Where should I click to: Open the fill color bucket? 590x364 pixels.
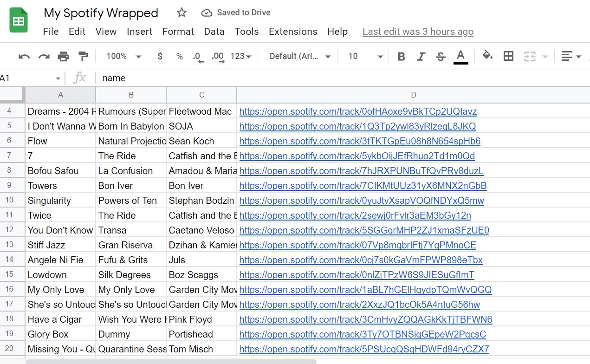487,56
